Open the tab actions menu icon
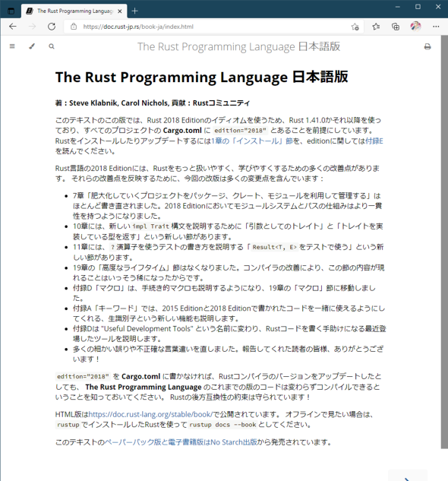The width and height of the screenshot is (448, 481). [x=11, y=11]
